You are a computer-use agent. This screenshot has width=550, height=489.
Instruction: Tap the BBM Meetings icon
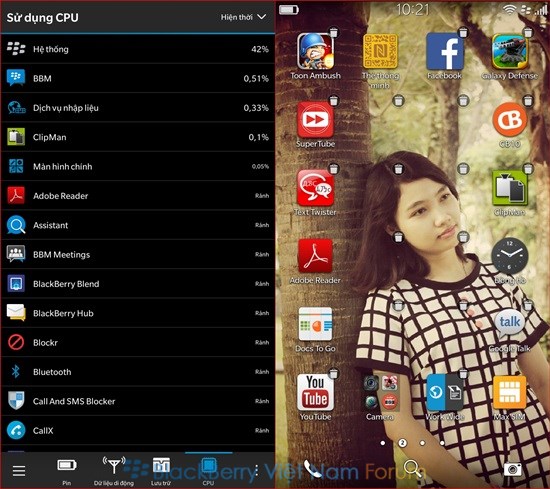coord(16,254)
